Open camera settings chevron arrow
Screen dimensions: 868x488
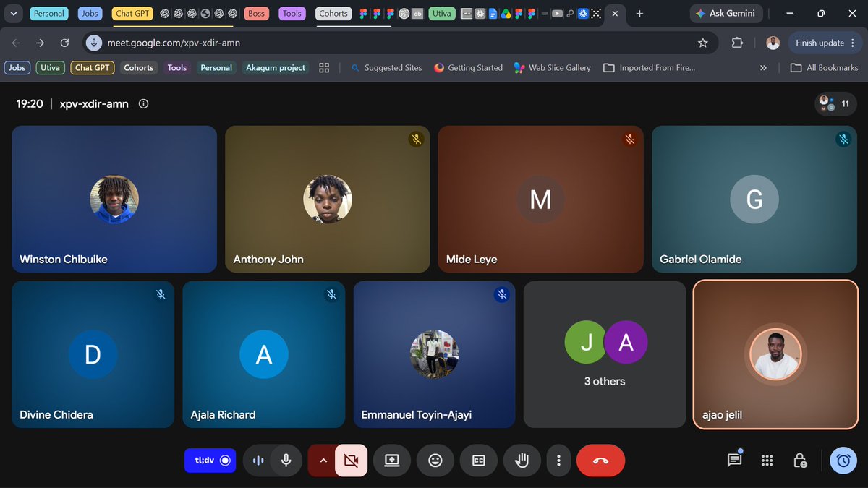coord(323,460)
